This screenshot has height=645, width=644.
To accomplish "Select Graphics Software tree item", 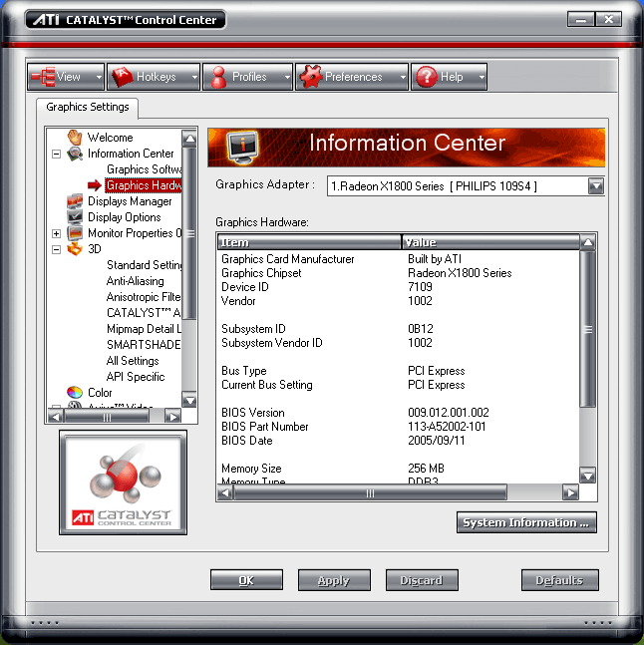I will pyautogui.click(x=144, y=169).
